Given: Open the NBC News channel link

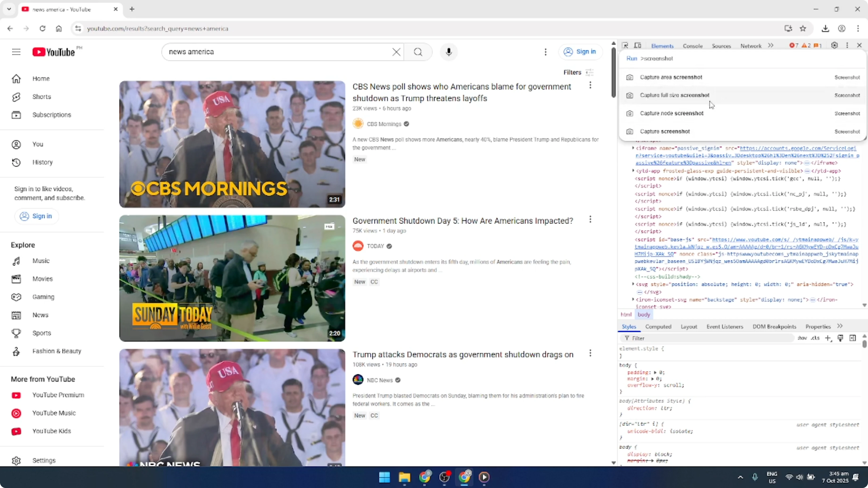Looking at the screenshot, I should click(x=380, y=380).
